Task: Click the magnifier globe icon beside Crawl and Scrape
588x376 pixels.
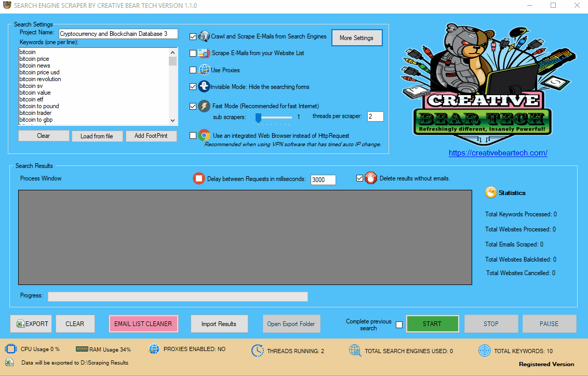Action: [204, 36]
